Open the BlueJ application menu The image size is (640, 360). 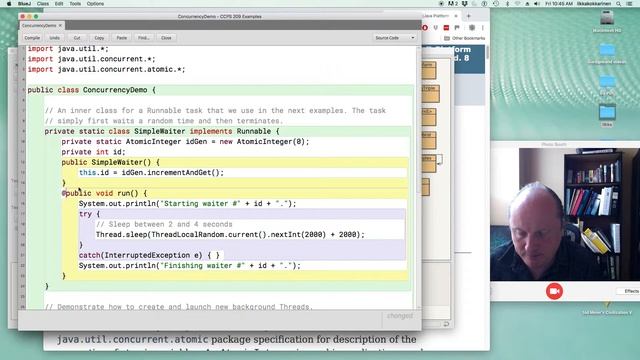tap(24, 4)
